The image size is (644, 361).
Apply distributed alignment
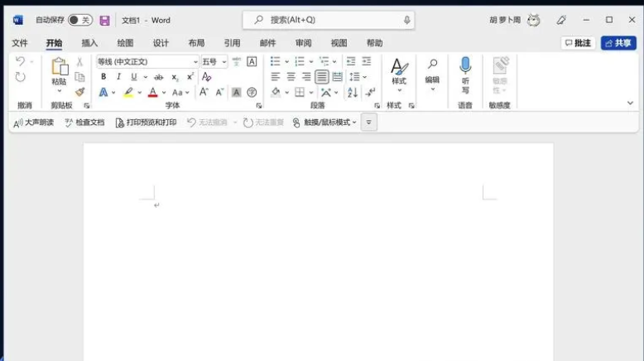(x=337, y=77)
